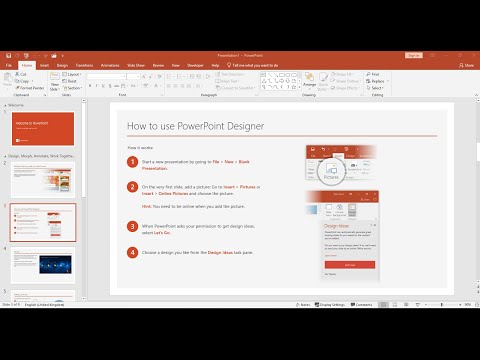Screen dimensions: 480x360
Task: Select slide 1 thumbnail
Action: tap(43, 129)
